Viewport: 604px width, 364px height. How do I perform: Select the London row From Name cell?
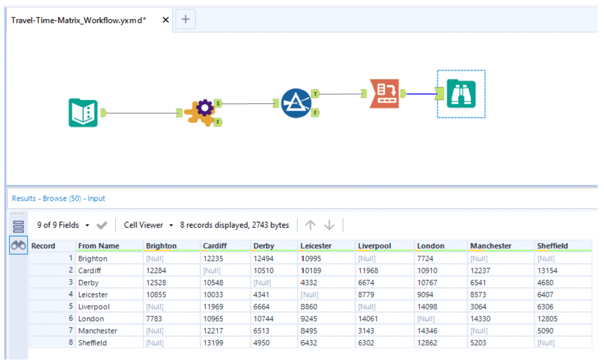(x=91, y=319)
